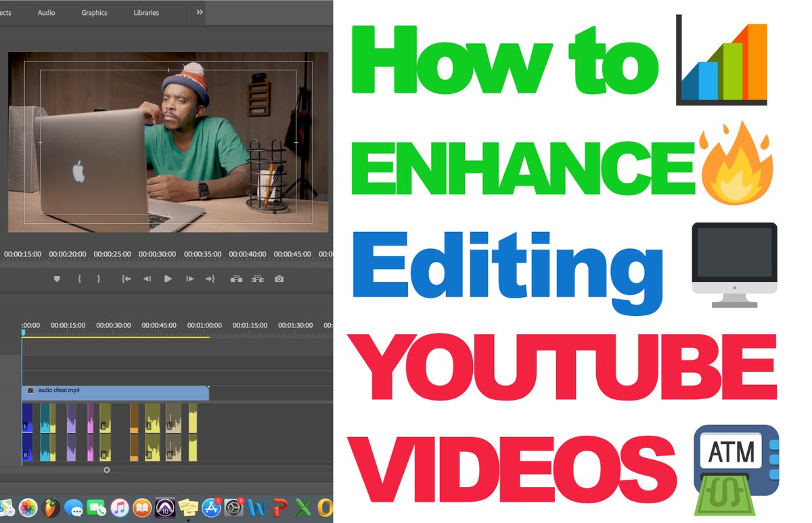Open Microsoft Word from the Dock

coord(256,507)
